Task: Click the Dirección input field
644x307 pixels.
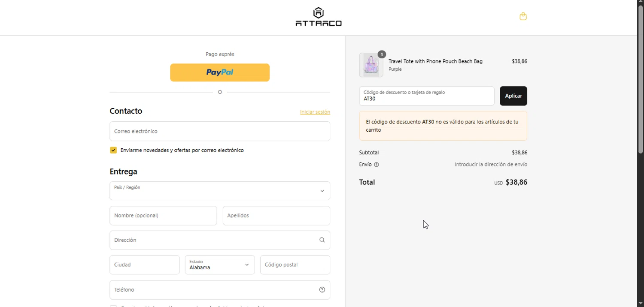Action: (220, 240)
